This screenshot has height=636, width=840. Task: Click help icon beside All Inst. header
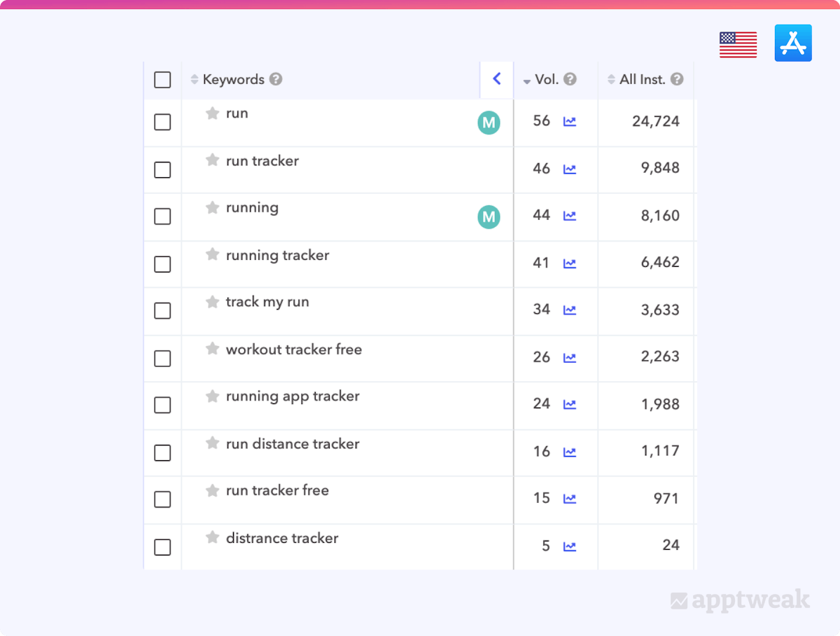click(x=677, y=80)
